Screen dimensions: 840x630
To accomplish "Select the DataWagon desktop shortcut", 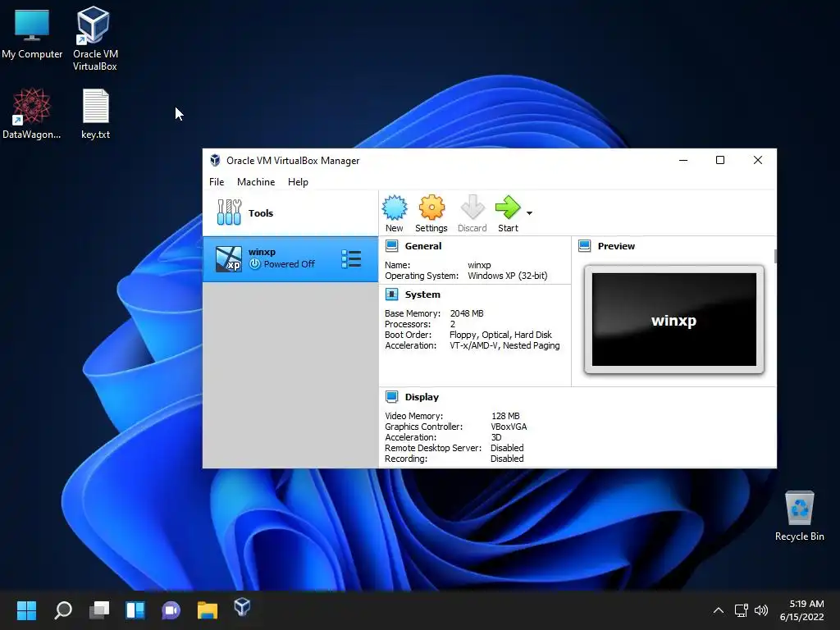I will point(32,113).
